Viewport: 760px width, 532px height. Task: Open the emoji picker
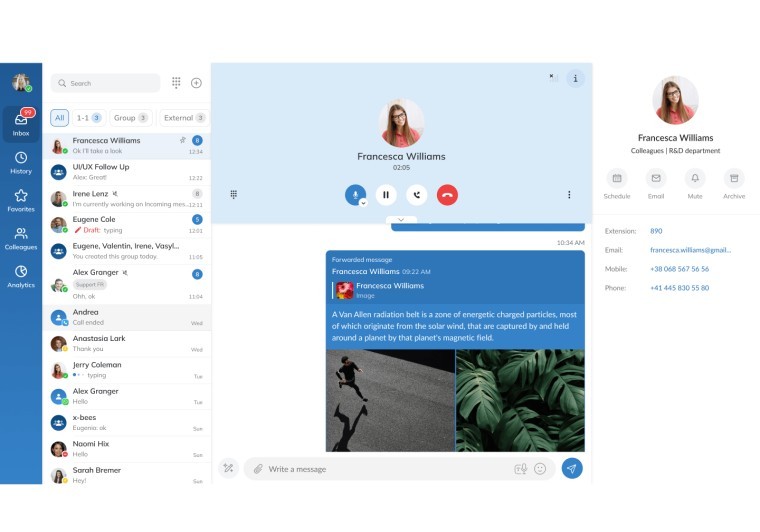540,469
